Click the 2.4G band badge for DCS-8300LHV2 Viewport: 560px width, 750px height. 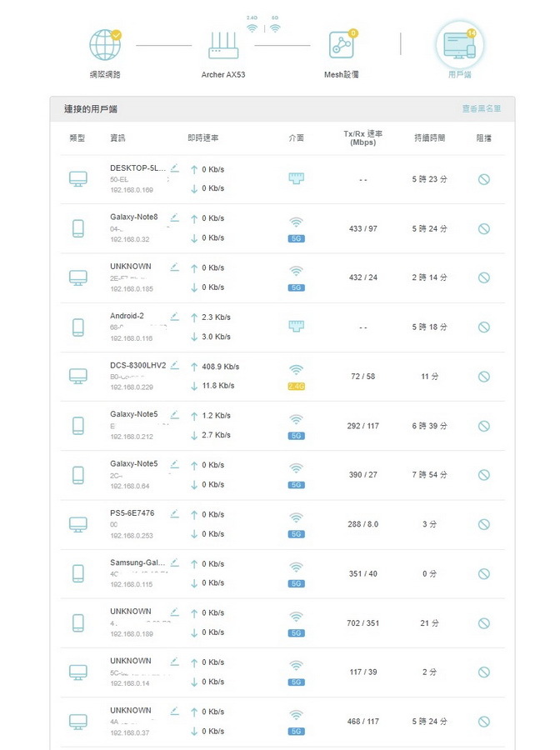tap(296, 386)
